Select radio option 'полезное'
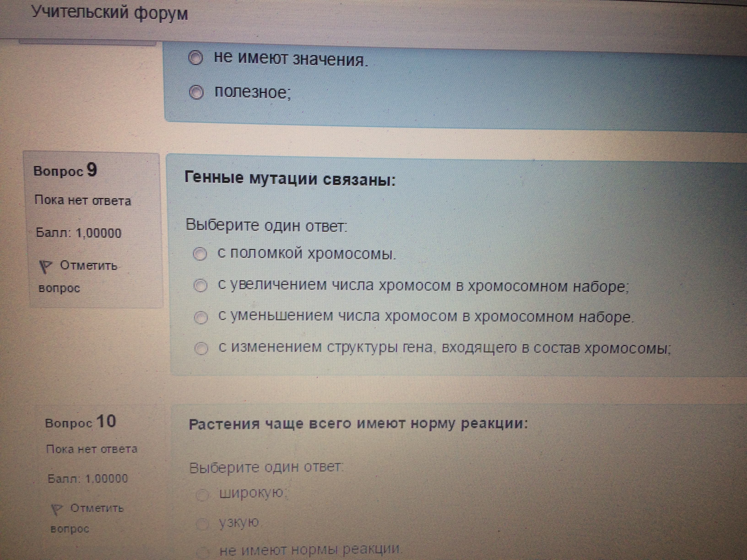The height and width of the screenshot is (560, 747). [x=196, y=92]
